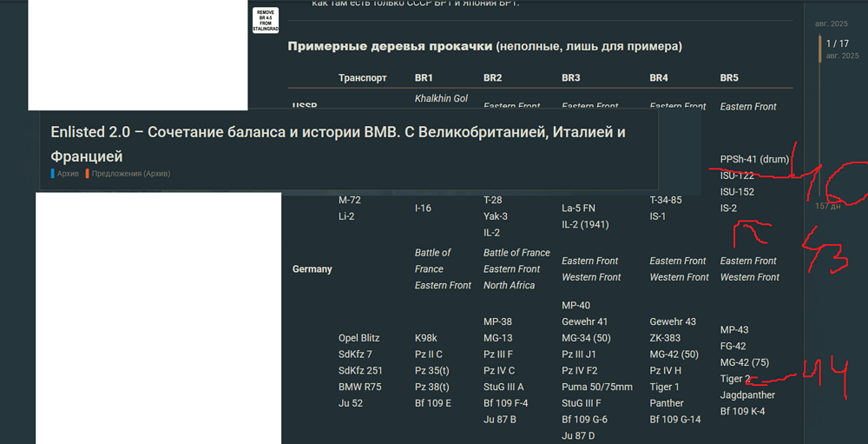Click the 'ZK-383' entry

[665, 338]
